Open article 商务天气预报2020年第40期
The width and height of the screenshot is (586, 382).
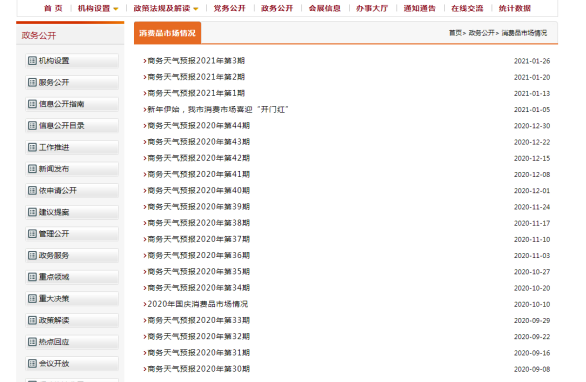click(198, 191)
